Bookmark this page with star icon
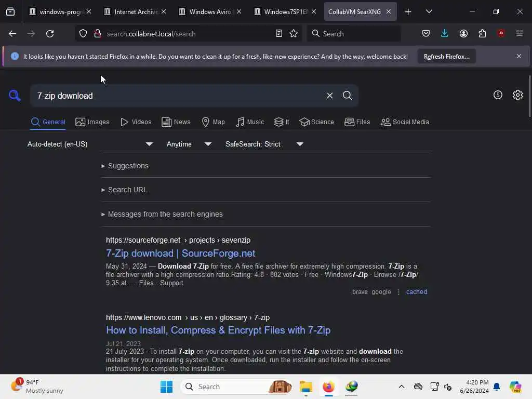 [294, 34]
